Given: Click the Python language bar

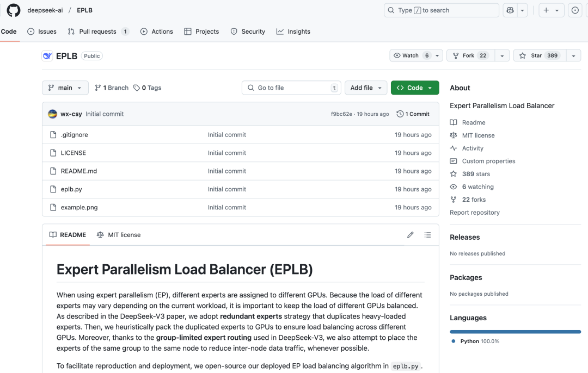Looking at the screenshot, I should pos(515,332).
